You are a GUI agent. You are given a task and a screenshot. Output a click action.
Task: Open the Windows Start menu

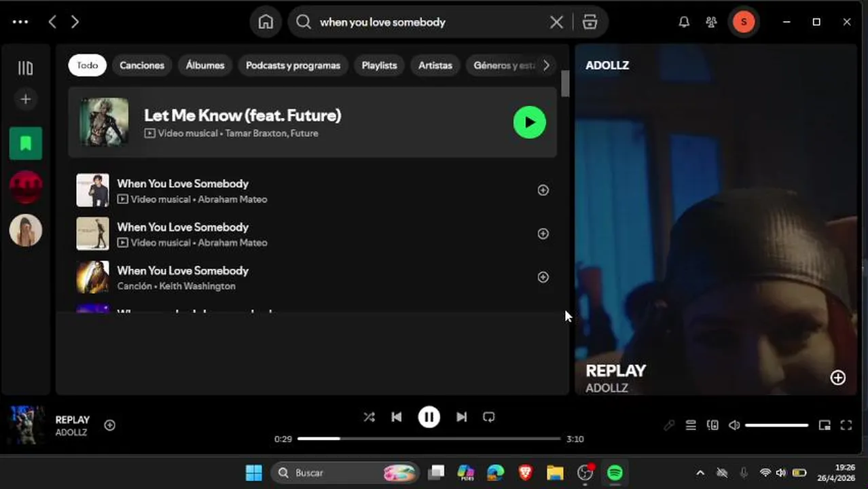pyautogui.click(x=253, y=473)
